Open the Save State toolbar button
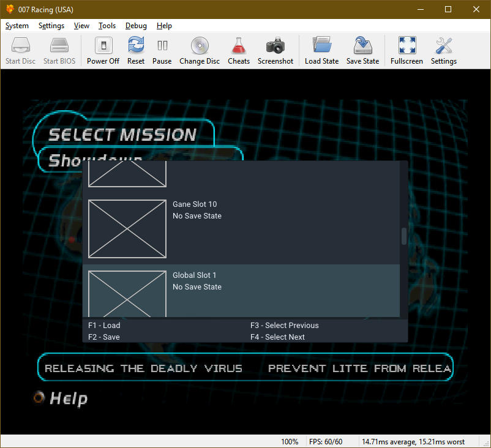This screenshot has width=491, height=448. (x=362, y=50)
